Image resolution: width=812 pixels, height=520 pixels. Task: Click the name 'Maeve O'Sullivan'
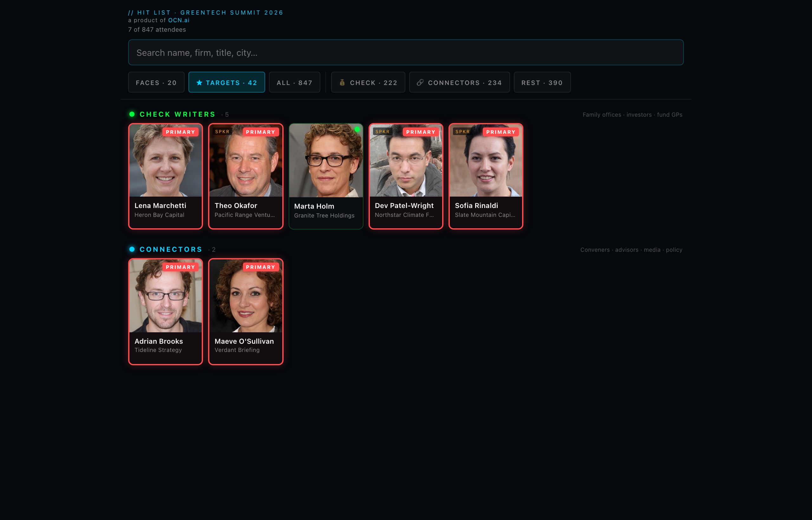point(244,341)
